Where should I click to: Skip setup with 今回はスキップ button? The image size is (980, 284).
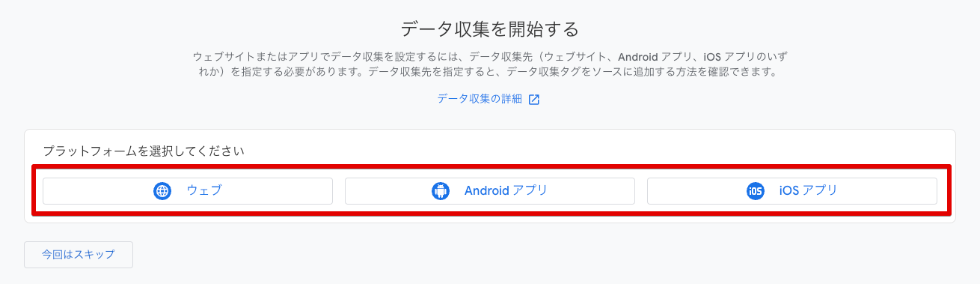[79, 255]
